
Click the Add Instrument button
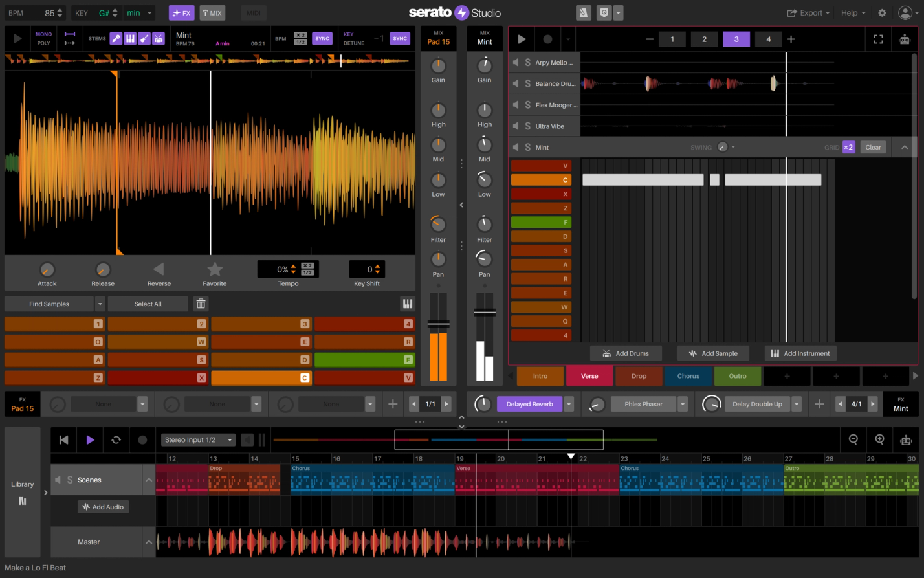(x=800, y=353)
